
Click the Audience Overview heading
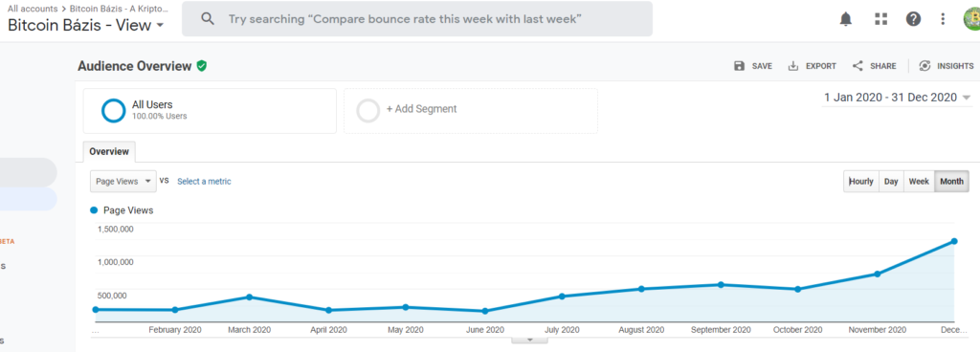coord(134,66)
